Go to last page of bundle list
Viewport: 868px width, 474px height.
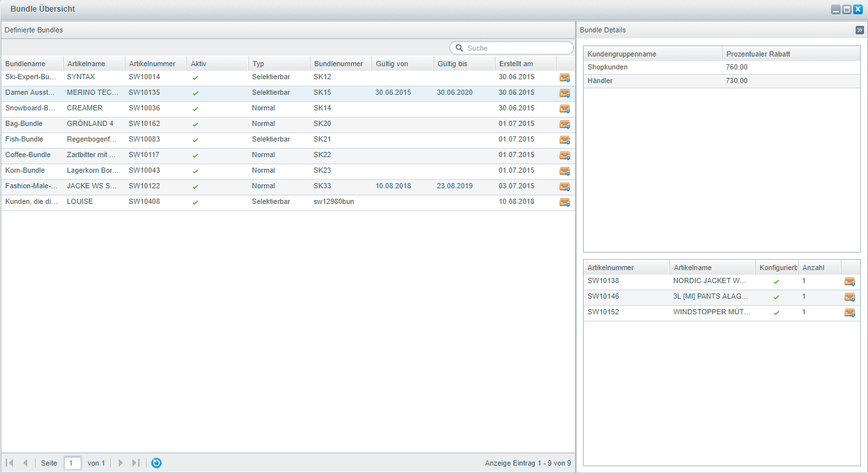tap(136, 463)
